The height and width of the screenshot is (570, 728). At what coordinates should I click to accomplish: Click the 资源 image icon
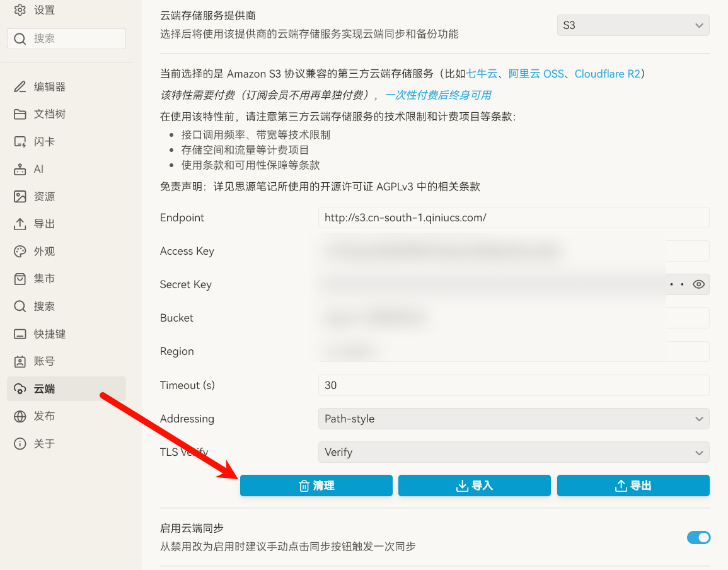20,197
